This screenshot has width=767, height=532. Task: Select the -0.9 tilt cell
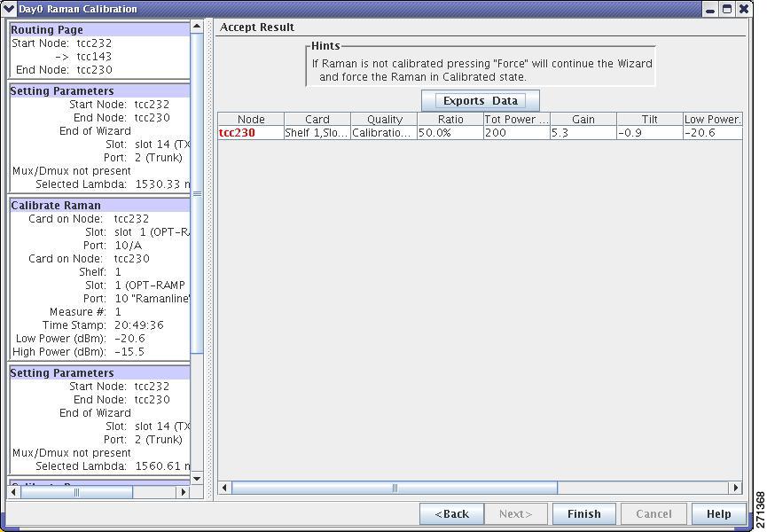tap(650, 132)
